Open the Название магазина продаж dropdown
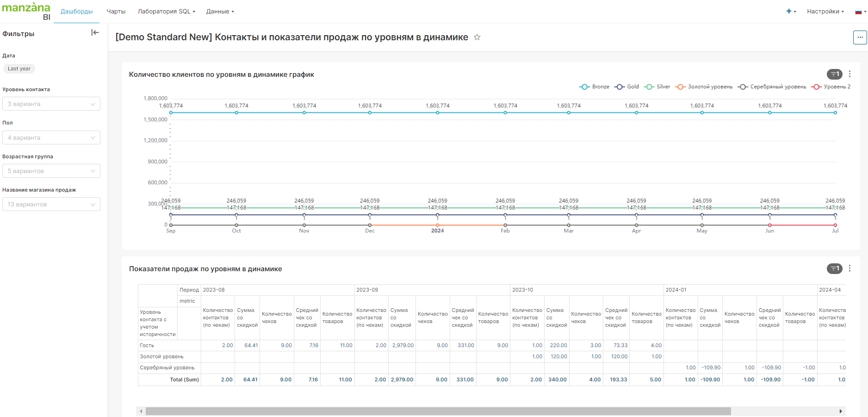Image resolution: width=868 pixels, height=417 pixels. tap(51, 205)
